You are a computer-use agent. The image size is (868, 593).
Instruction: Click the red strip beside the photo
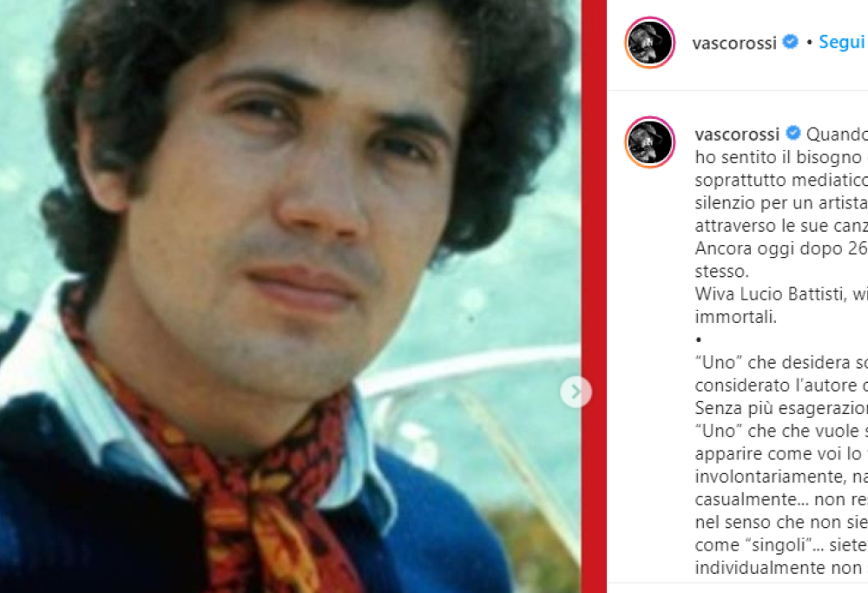coord(594,296)
